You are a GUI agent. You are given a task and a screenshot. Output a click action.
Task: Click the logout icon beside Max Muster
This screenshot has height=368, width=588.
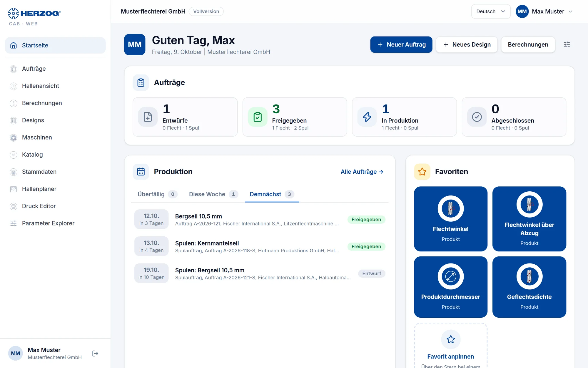pos(95,353)
